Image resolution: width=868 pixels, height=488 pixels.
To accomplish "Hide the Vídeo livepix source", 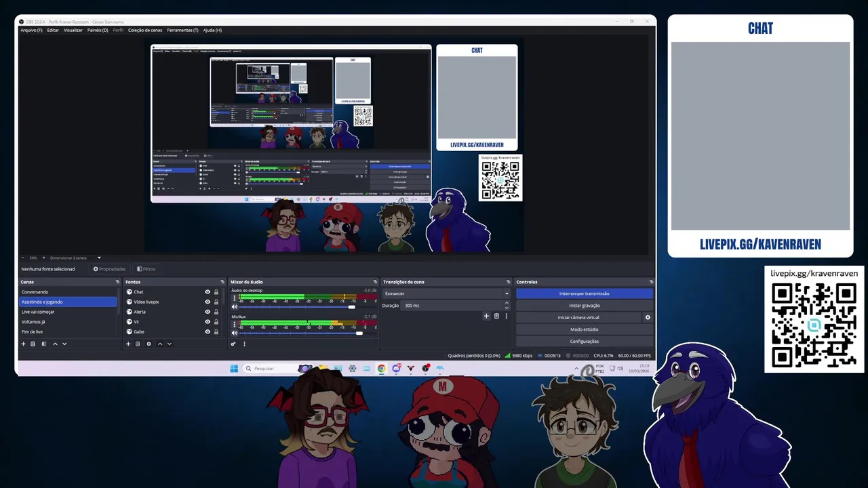I will click(x=208, y=302).
